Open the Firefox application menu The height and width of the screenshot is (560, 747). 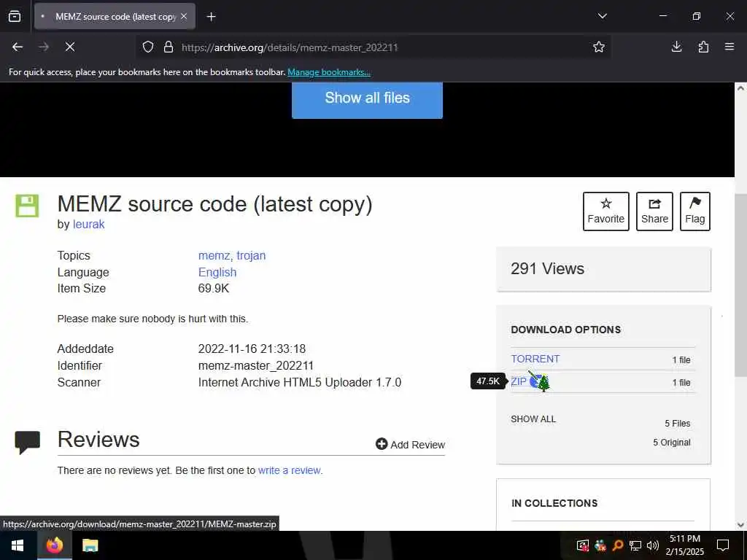coord(729,47)
